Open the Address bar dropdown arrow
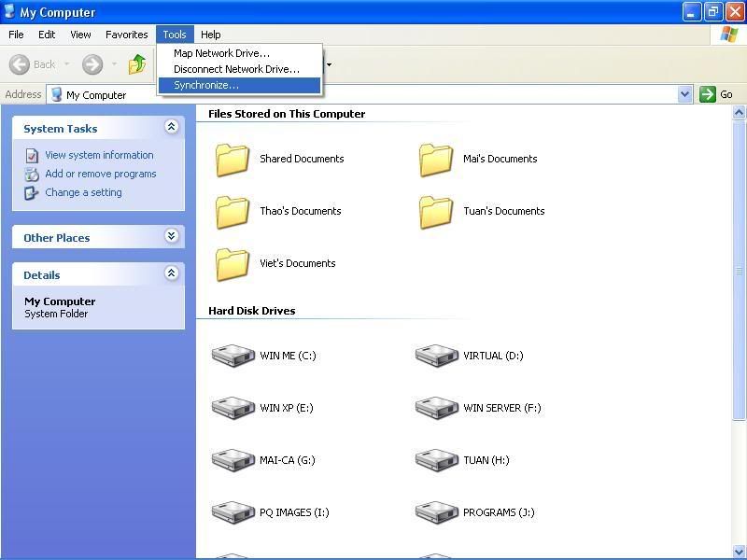The image size is (747, 560). coord(685,94)
